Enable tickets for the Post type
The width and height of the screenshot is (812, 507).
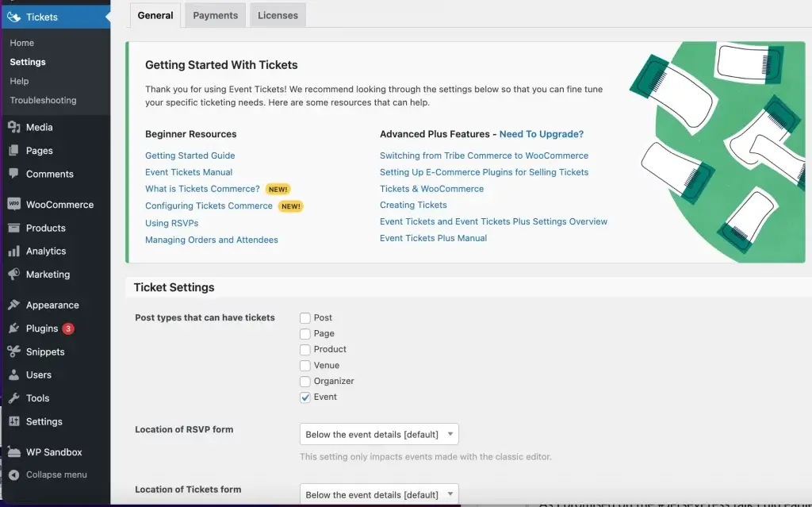(305, 318)
